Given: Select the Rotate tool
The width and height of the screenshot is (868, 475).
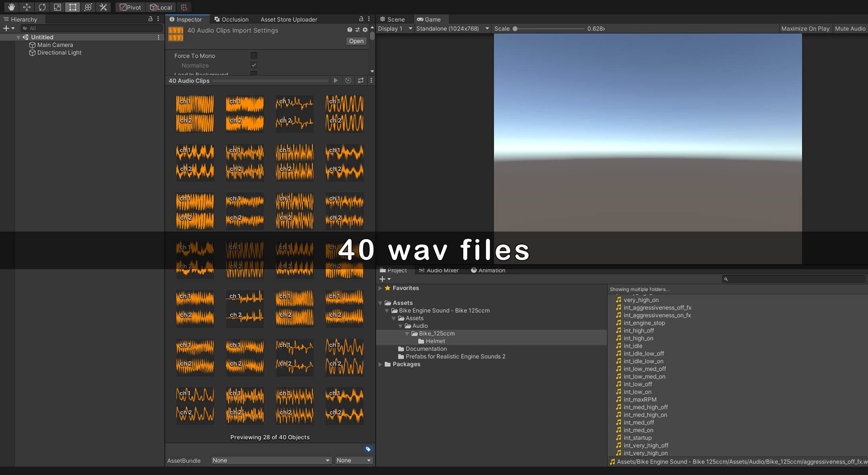Looking at the screenshot, I should 42,7.
